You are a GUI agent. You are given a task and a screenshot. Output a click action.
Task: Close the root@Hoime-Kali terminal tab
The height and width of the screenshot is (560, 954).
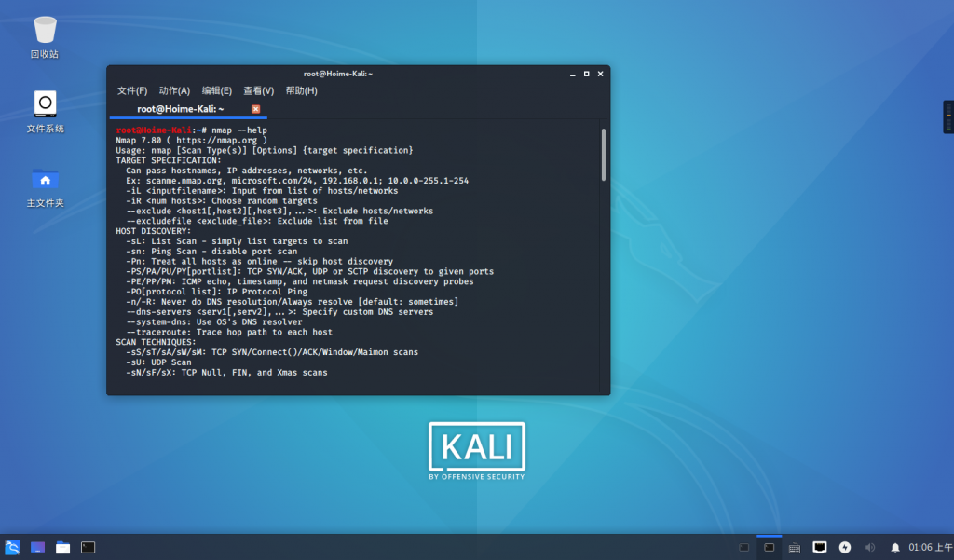coord(255,109)
